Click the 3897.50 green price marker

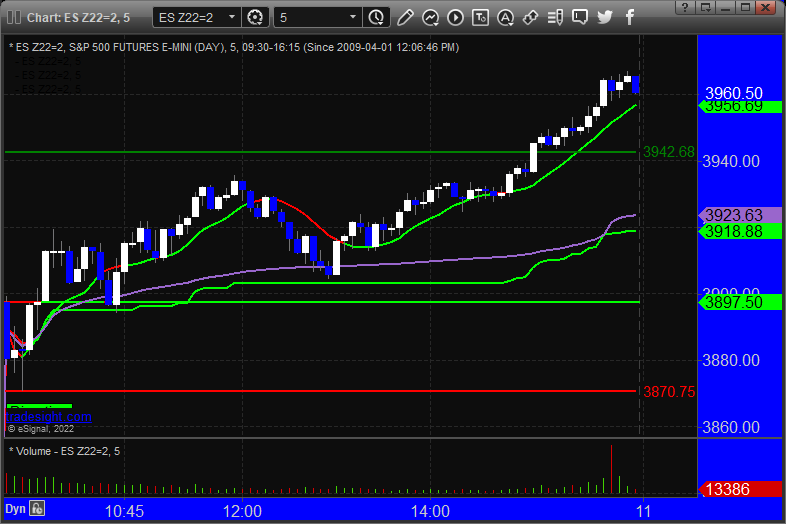(x=740, y=302)
